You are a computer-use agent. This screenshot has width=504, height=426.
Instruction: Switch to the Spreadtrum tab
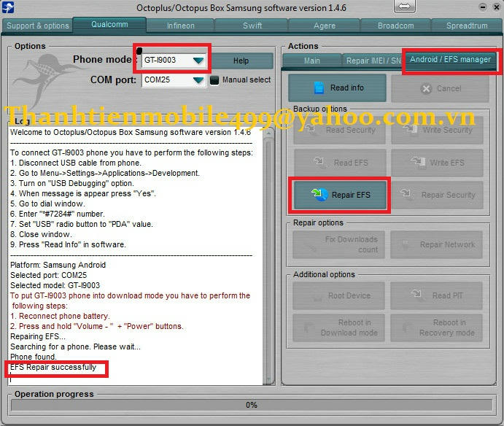point(467,26)
